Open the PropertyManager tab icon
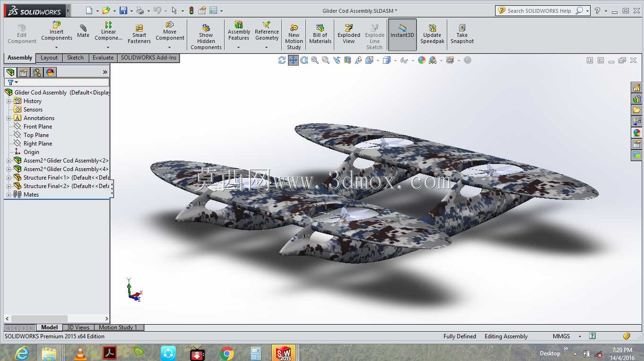 click(x=24, y=72)
